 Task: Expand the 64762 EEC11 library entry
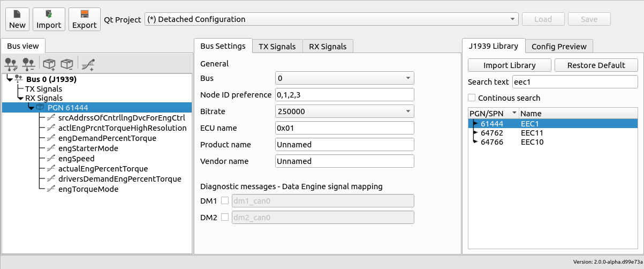pyautogui.click(x=475, y=132)
